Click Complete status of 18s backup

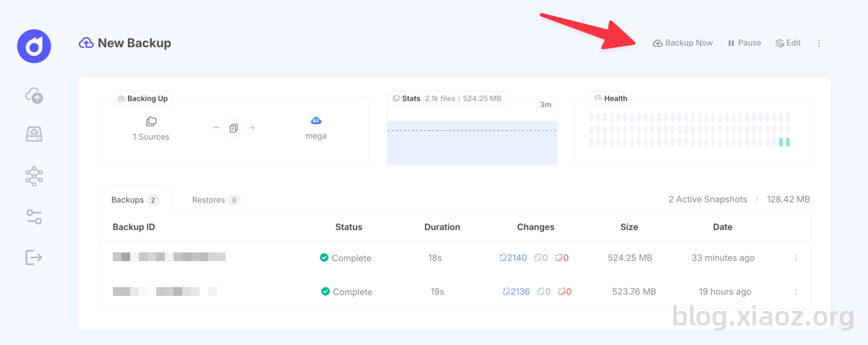tap(346, 258)
